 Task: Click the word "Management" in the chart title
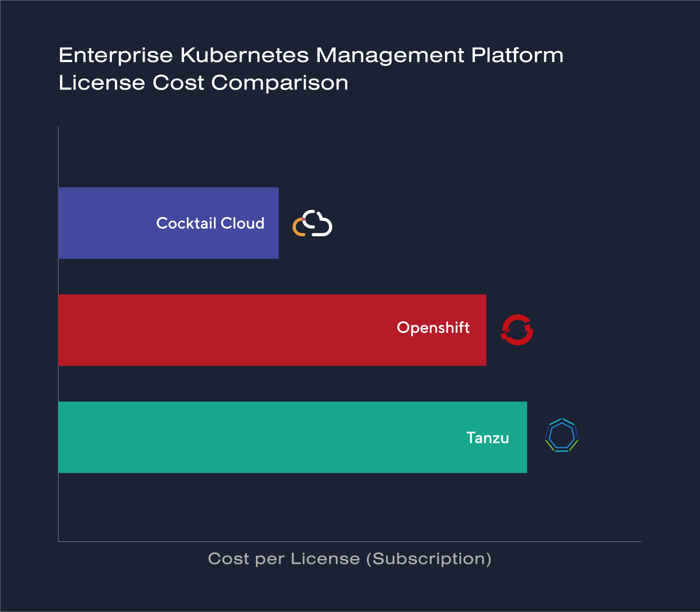coord(390,55)
